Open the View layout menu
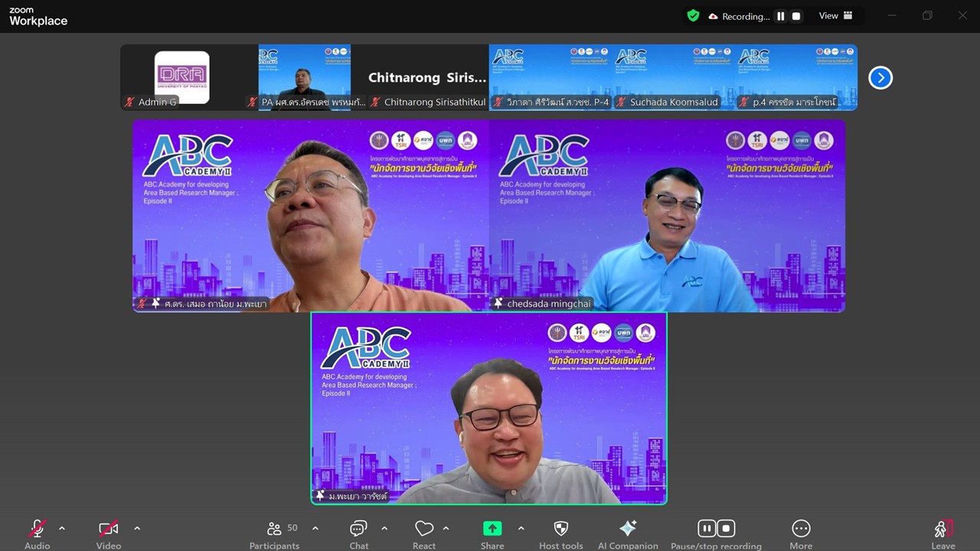Viewport: 980px width, 551px height. (x=835, y=15)
